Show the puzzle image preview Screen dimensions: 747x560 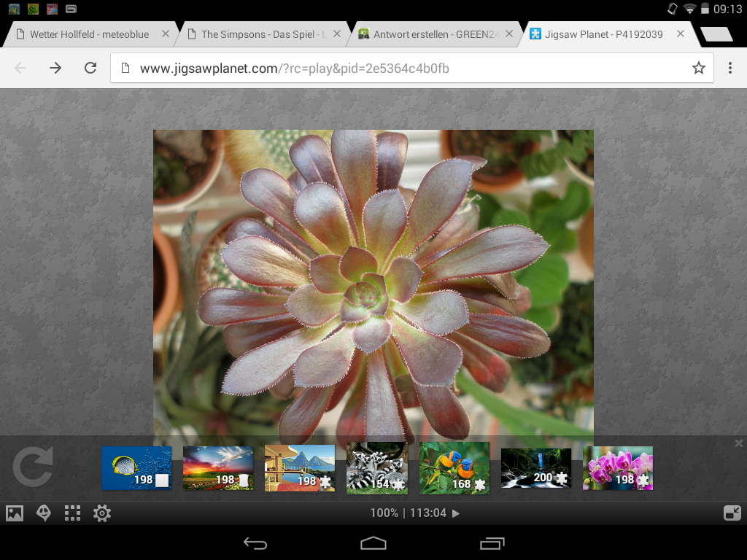pos(15,513)
